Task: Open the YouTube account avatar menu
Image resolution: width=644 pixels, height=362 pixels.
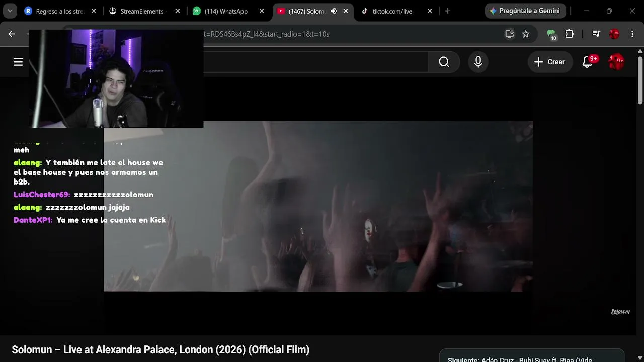Action: [616, 62]
